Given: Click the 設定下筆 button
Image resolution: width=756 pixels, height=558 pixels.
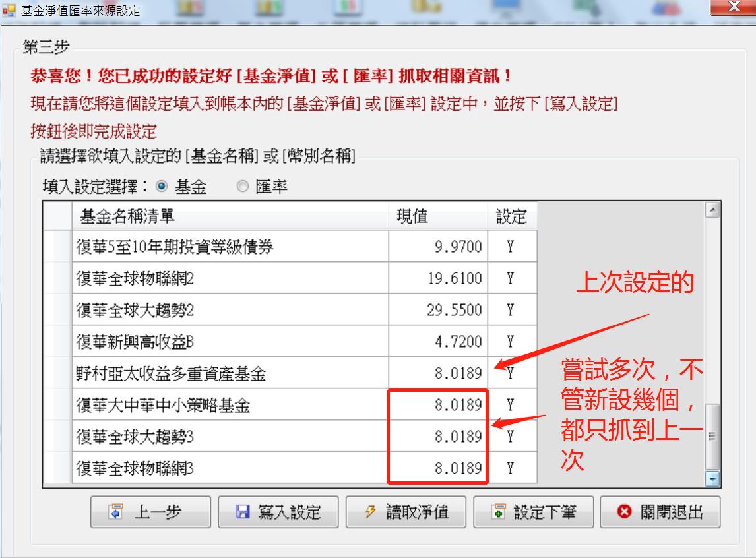Looking at the screenshot, I should [x=534, y=512].
